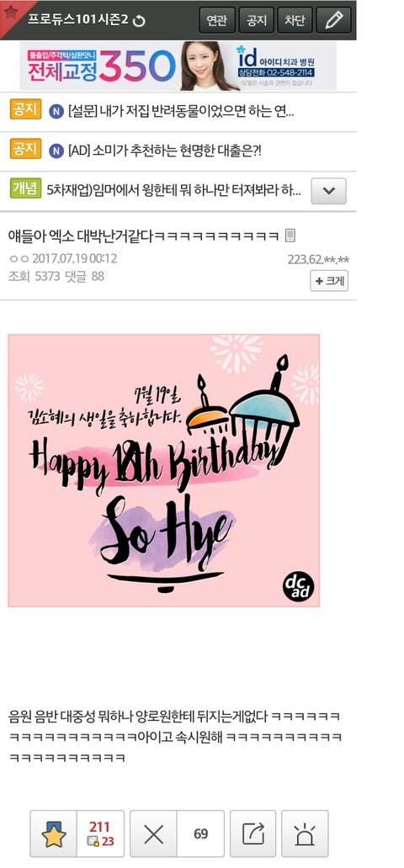
Task: Open the So Hye birthday image
Action: click(x=163, y=470)
